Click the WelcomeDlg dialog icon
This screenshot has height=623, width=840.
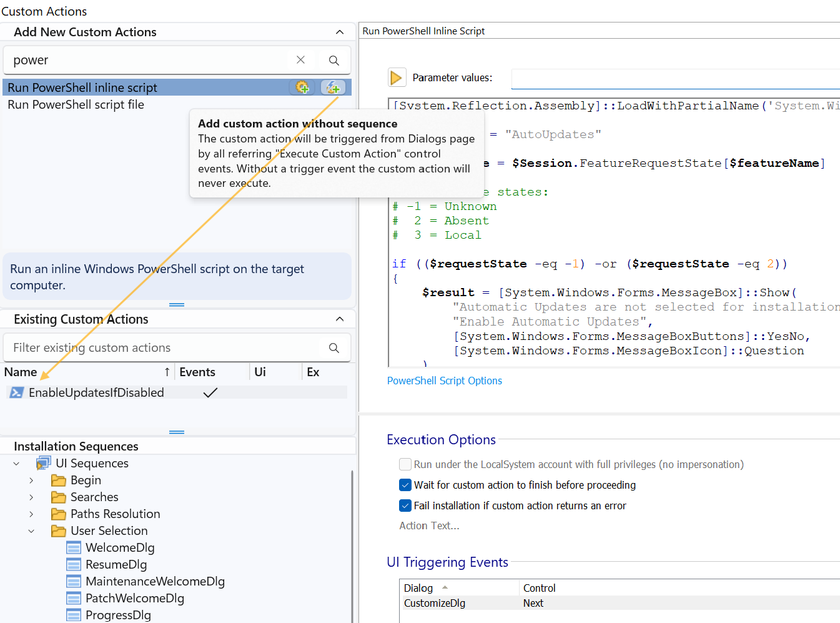tap(74, 547)
